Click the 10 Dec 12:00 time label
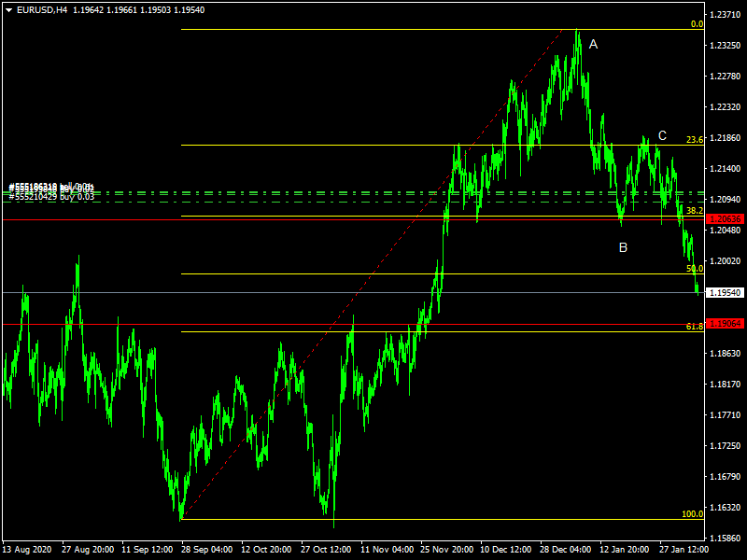This screenshot has width=747, height=560. [x=506, y=550]
